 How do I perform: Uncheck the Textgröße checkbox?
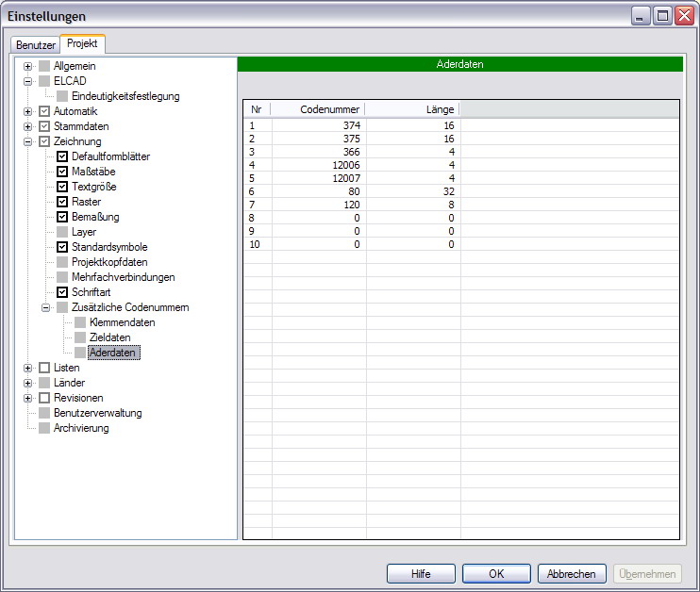click(62, 187)
